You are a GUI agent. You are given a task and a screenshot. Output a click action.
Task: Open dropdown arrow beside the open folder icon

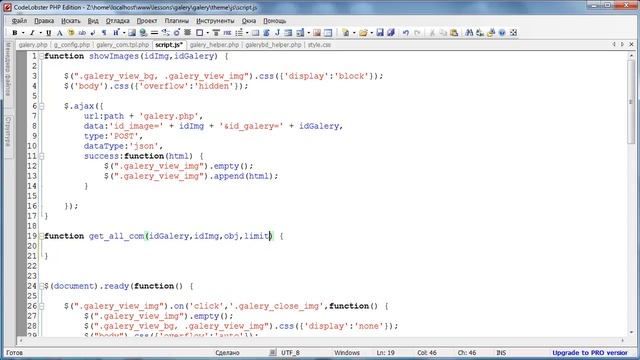point(371,33)
